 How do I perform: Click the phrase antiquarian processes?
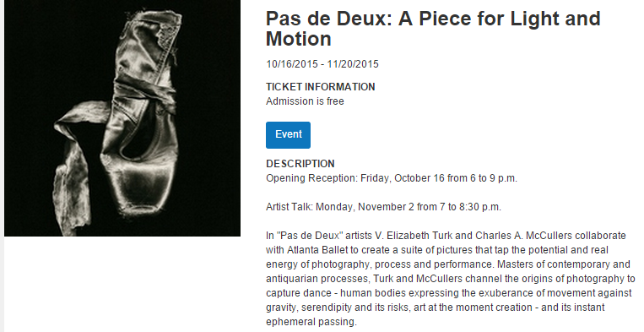pyautogui.click(x=317, y=279)
